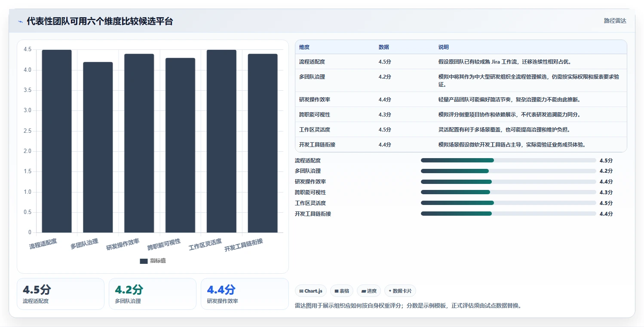Image resolution: width=644 pixels, height=327 pixels.
Task: Click the 研发操作效率 progress bar
Action: [x=509, y=182]
